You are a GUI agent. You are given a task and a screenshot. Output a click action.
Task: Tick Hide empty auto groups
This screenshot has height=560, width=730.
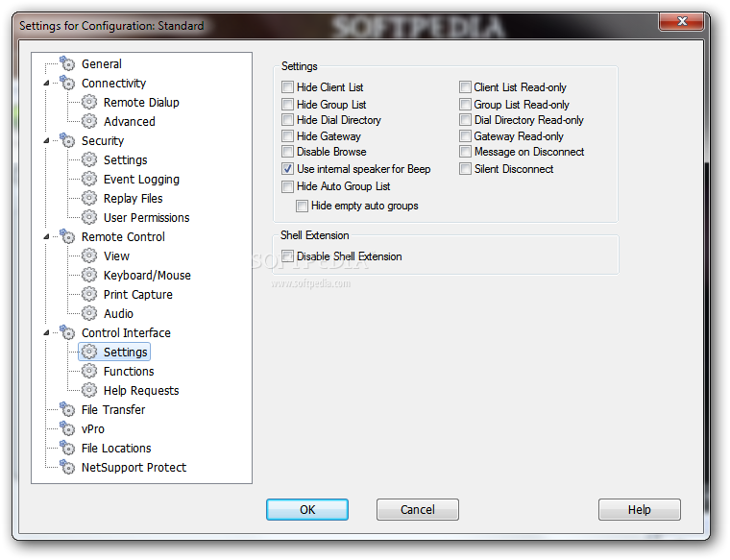pos(302,206)
